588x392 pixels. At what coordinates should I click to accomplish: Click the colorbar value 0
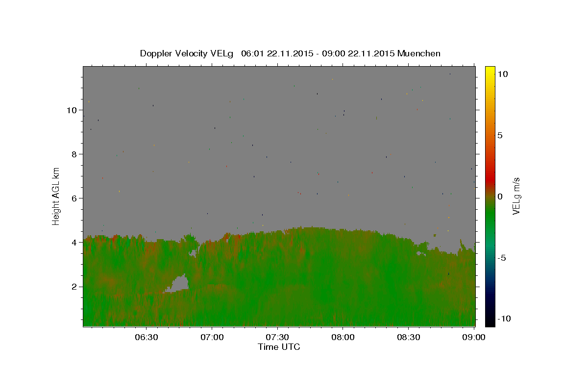coord(500,196)
